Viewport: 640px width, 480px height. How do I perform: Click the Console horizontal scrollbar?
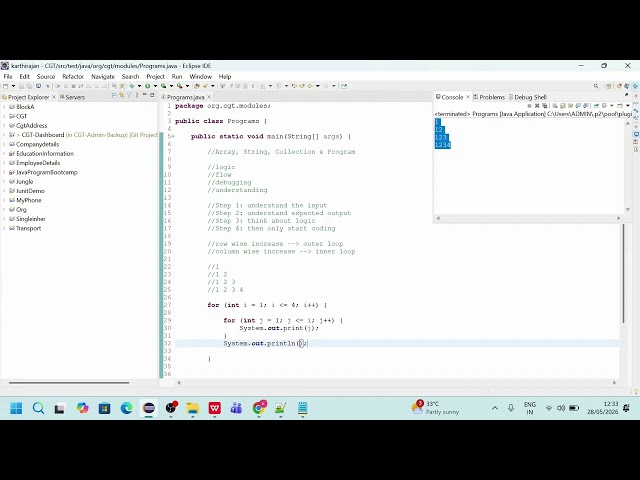528,218
